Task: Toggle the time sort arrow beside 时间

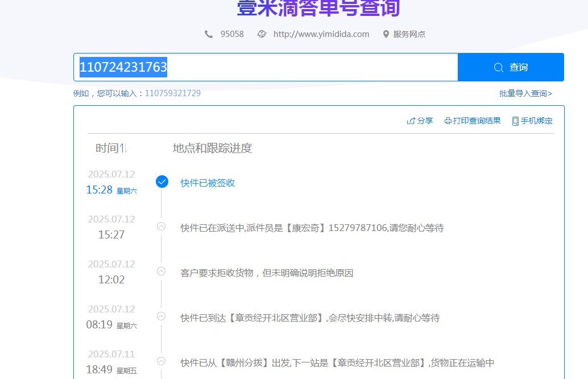Action: pyautogui.click(x=124, y=148)
